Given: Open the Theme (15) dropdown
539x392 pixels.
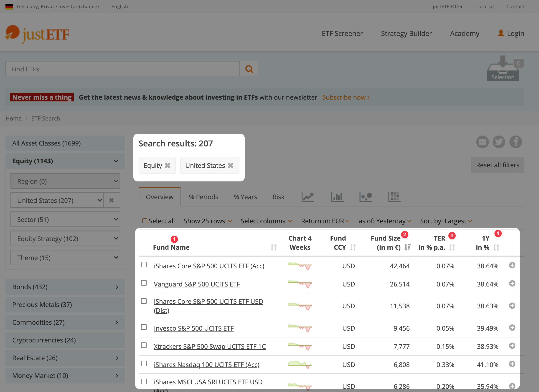Looking at the screenshot, I should [x=65, y=258].
